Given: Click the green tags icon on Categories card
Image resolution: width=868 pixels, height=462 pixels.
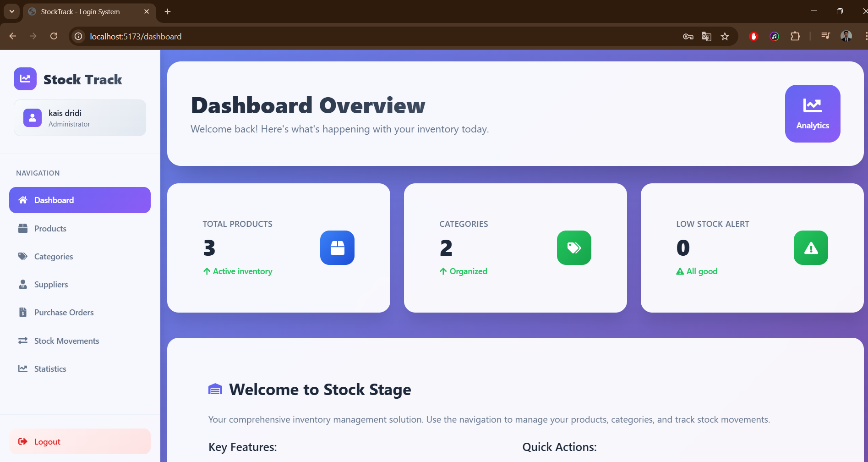Looking at the screenshot, I should coord(574,247).
